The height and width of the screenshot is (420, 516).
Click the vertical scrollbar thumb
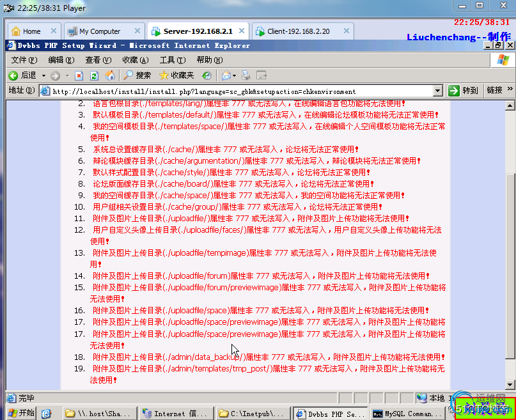[510, 266]
